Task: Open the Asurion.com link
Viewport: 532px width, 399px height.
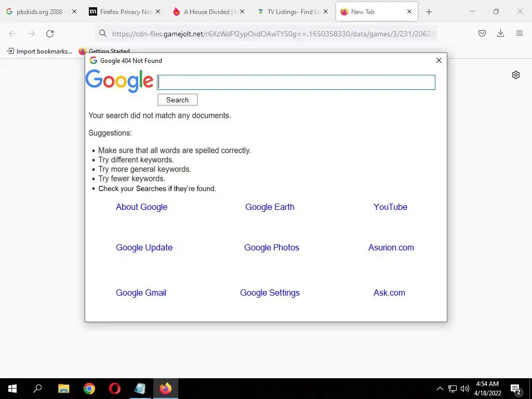Action: pyautogui.click(x=391, y=248)
